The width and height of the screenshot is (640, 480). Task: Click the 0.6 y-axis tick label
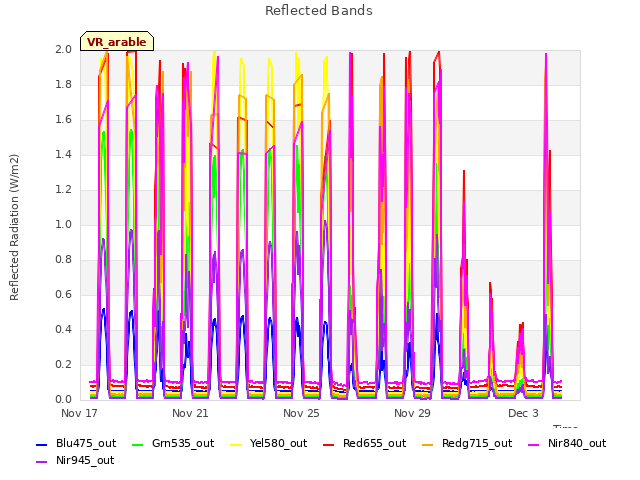pyautogui.click(x=63, y=295)
